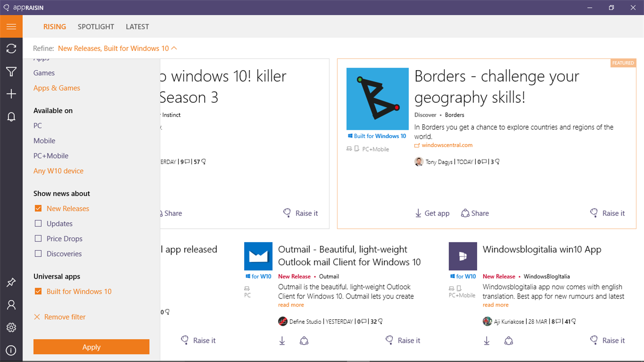The height and width of the screenshot is (362, 644).
Task: Select Games filter option
Action: click(44, 73)
